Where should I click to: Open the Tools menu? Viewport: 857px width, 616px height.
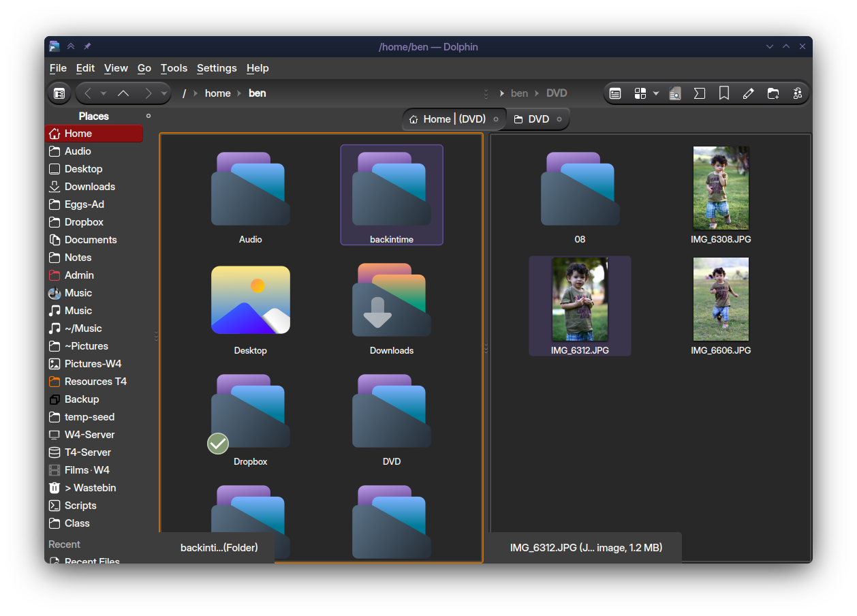(x=174, y=68)
